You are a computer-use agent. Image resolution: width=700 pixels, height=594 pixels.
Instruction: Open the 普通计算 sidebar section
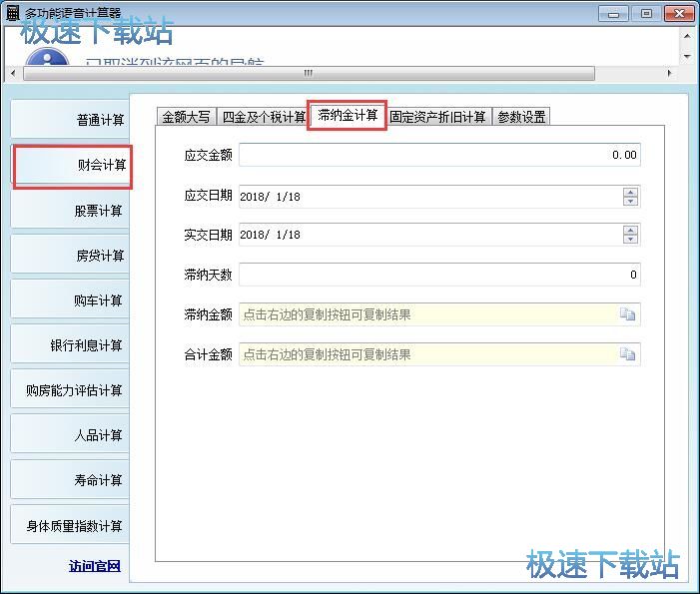coord(70,119)
